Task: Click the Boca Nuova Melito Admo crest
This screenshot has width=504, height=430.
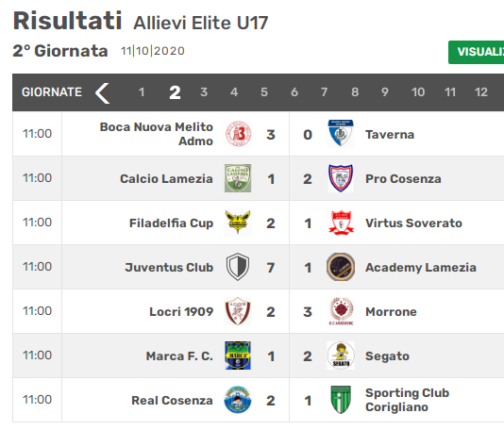Action: [238, 134]
